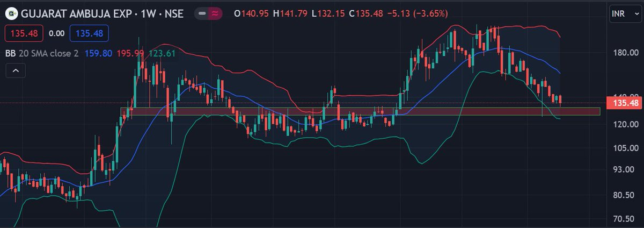Collapse the indicator legend with chevron button
Image resolution: width=644 pixels, height=228 pixels.
[16, 70]
